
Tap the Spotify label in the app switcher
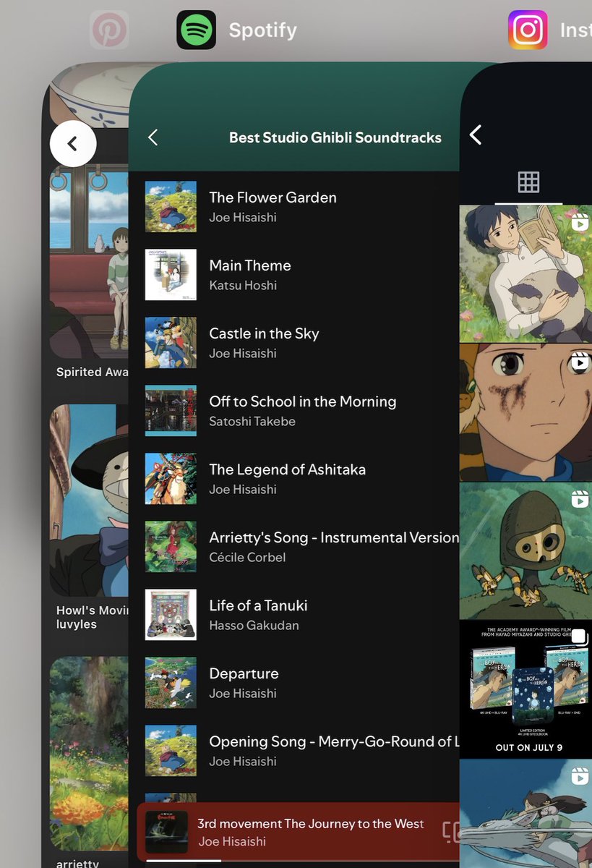click(x=263, y=30)
